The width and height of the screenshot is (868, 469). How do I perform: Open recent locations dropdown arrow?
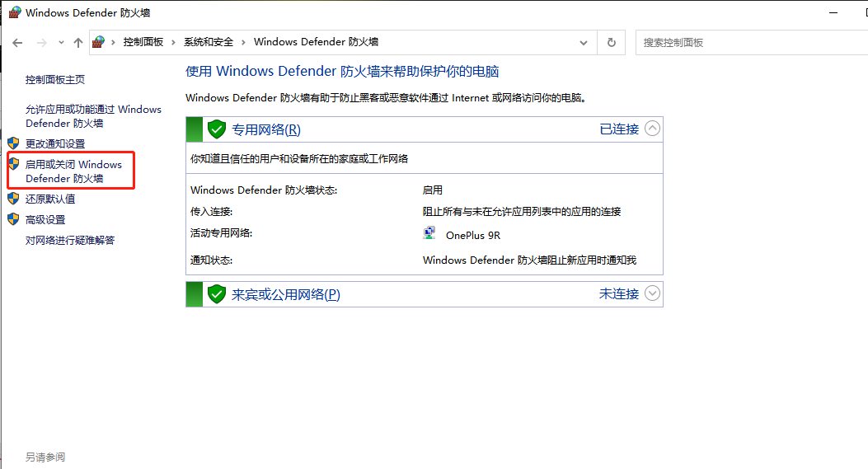[61, 43]
